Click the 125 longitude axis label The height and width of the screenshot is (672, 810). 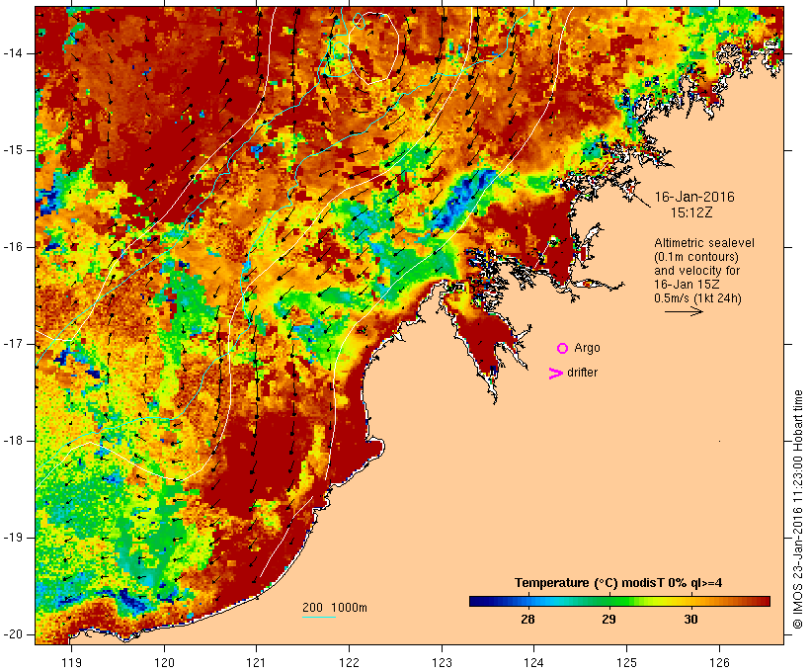pos(626,662)
